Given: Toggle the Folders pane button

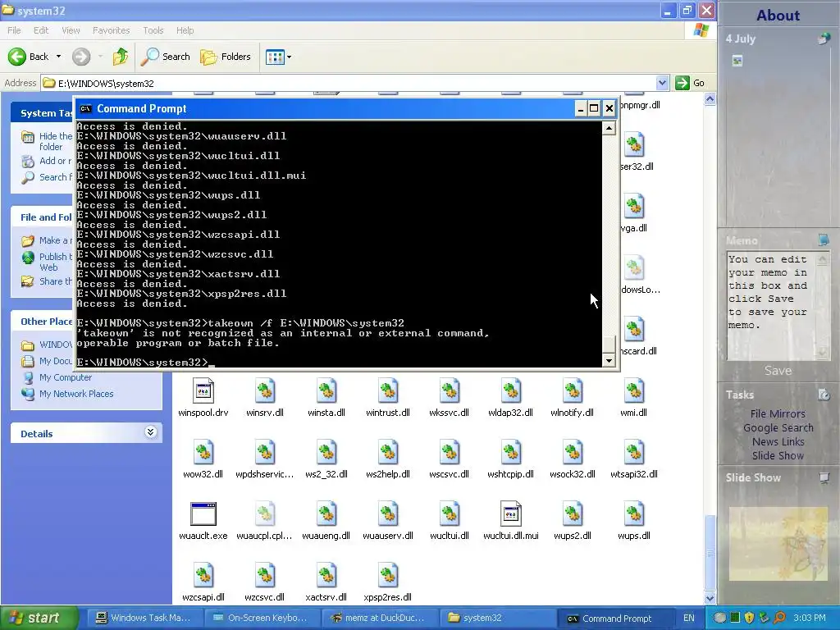Looking at the screenshot, I should pyautogui.click(x=225, y=57).
